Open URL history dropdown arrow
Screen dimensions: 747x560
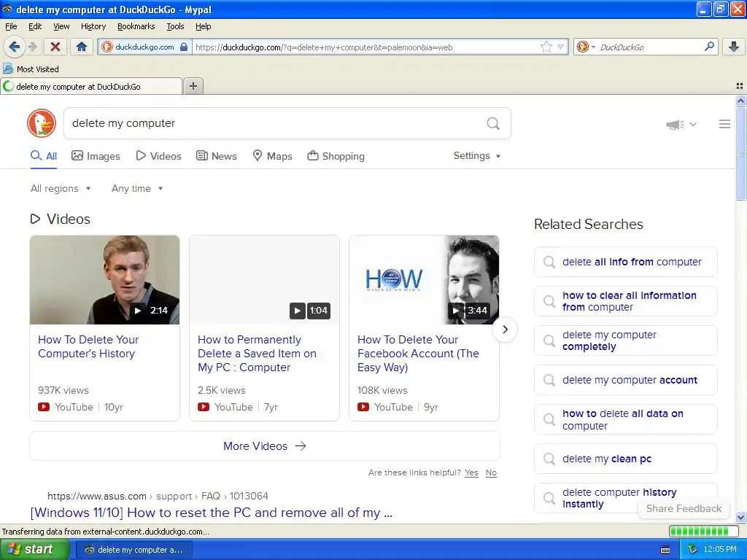[561, 47]
